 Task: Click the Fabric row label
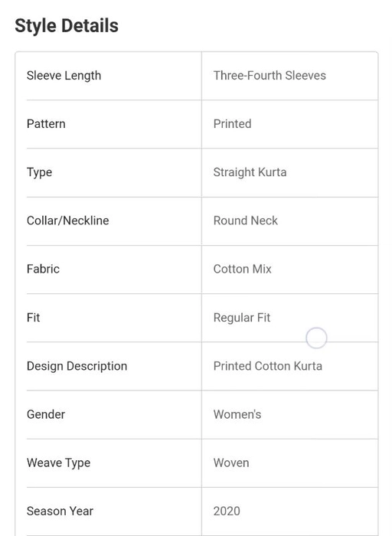pyautogui.click(x=43, y=269)
